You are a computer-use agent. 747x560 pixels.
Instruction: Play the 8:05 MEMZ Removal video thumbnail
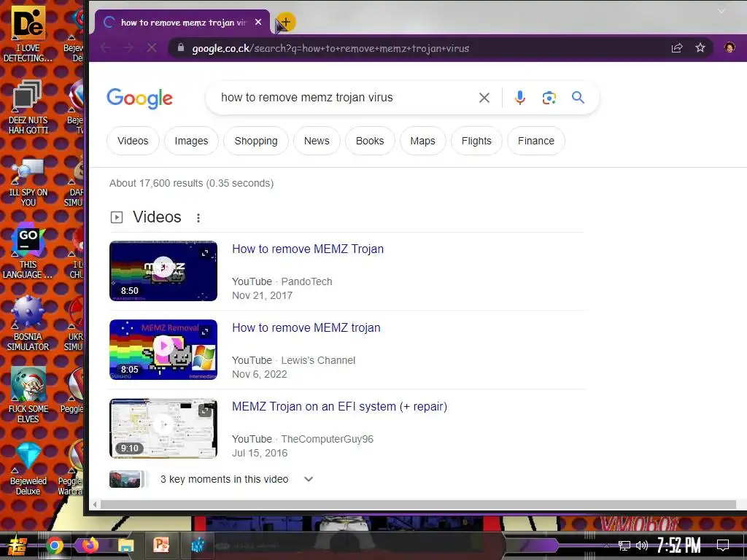(x=163, y=349)
